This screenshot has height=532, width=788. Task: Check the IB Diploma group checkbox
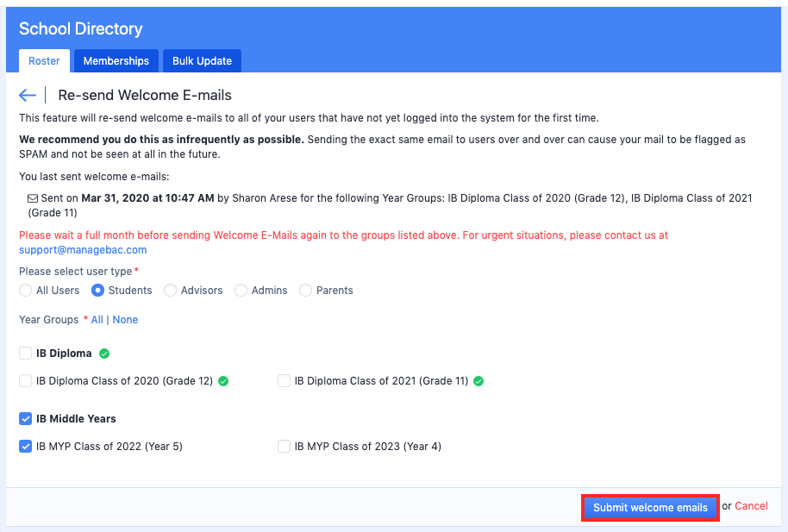pyautogui.click(x=26, y=354)
